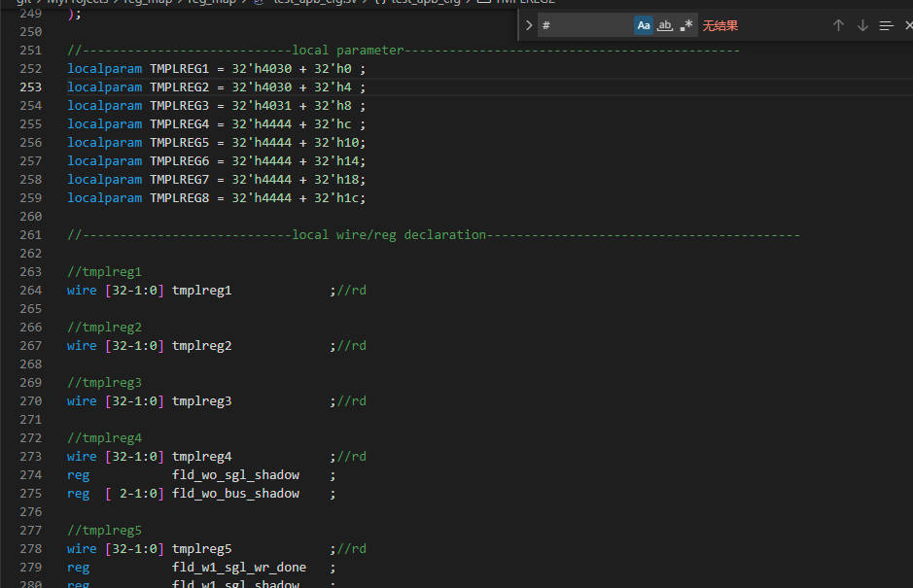This screenshot has width=913, height=588.
Task: Click fld_w1_sgl_wr_done register name
Action: pos(238,568)
